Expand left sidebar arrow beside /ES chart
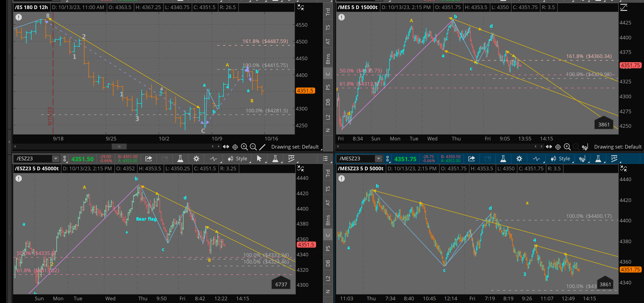Image resolution: width=644 pixels, height=303 pixels. coord(9,142)
